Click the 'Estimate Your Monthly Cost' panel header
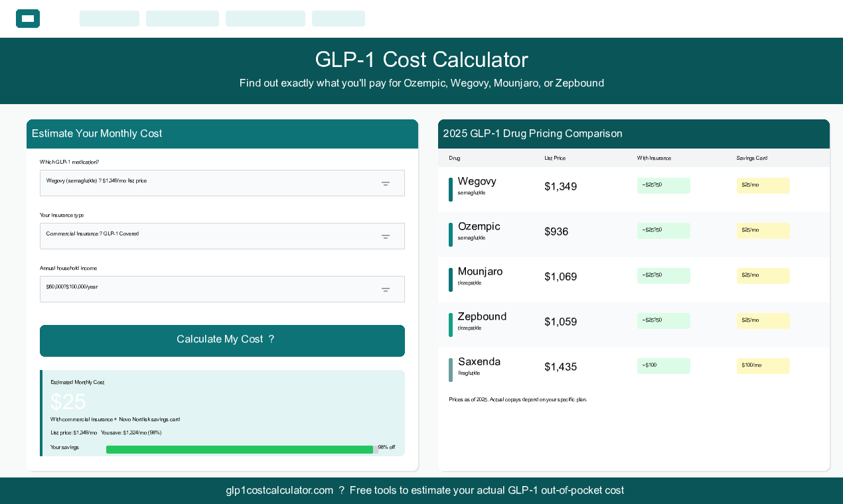The height and width of the screenshot is (504, 843). [x=222, y=134]
